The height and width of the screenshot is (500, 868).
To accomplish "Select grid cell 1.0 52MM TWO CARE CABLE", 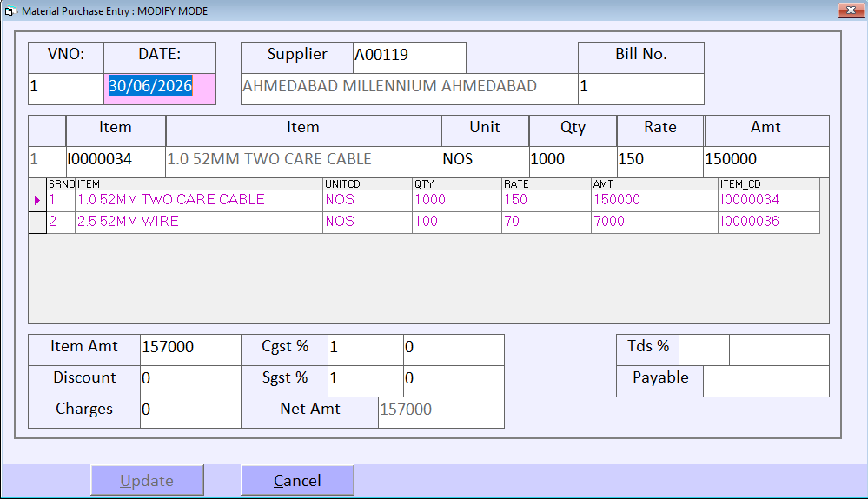I will tap(199, 201).
